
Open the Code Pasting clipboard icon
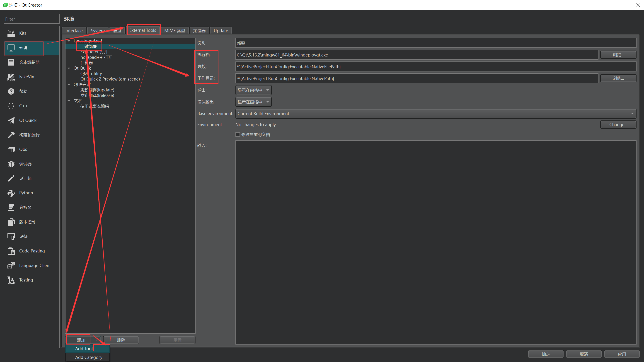pos(11,251)
